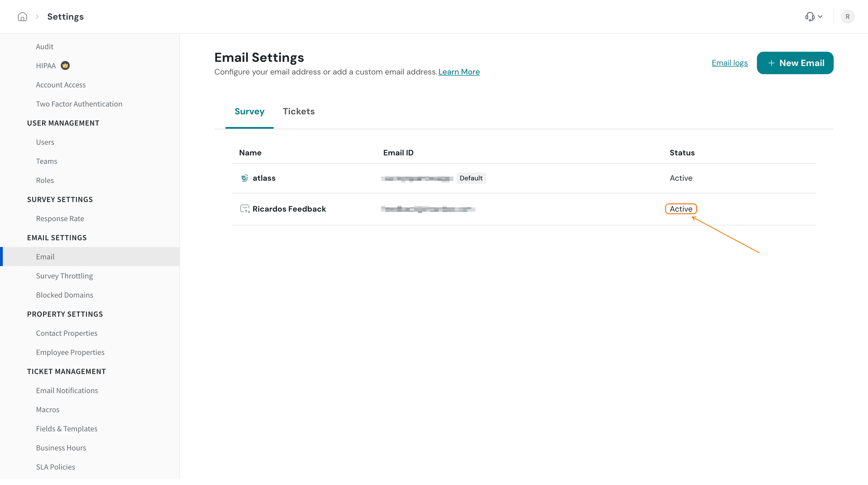
Task: Open Business Hours settings
Action: tap(61, 448)
